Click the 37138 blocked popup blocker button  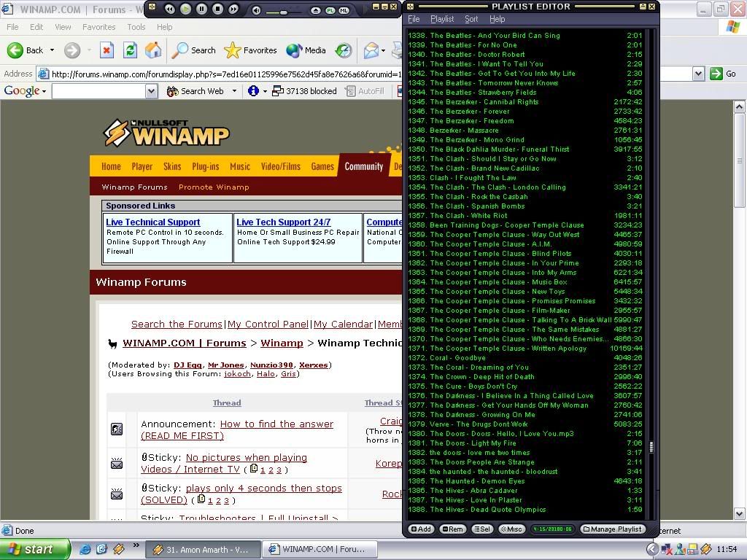coord(304,91)
